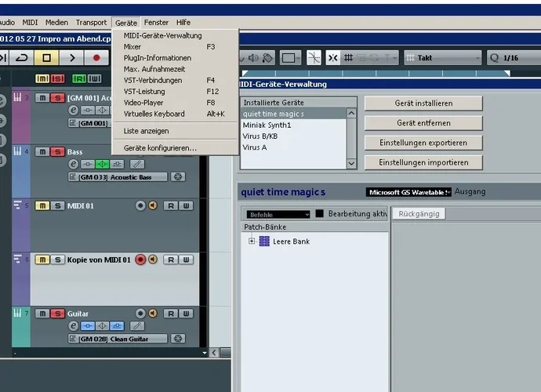Toggle monitor speaker on MIDI 01 track
Image resolution: width=541 pixels, height=392 pixels.
tap(153, 205)
